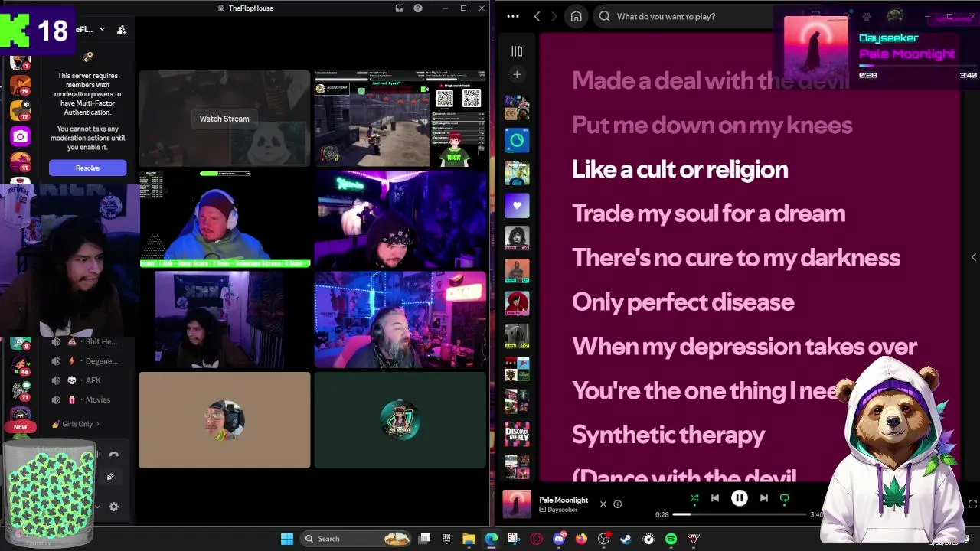Click the Windows taskbar Search box
Viewport: 980px width, 551px height.
(357, 539)
